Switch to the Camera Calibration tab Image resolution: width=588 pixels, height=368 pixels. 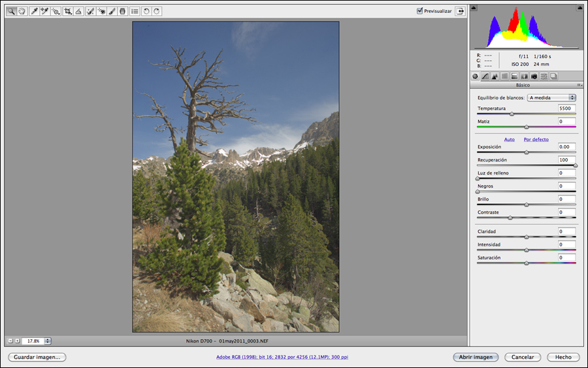tap(534, 76)
